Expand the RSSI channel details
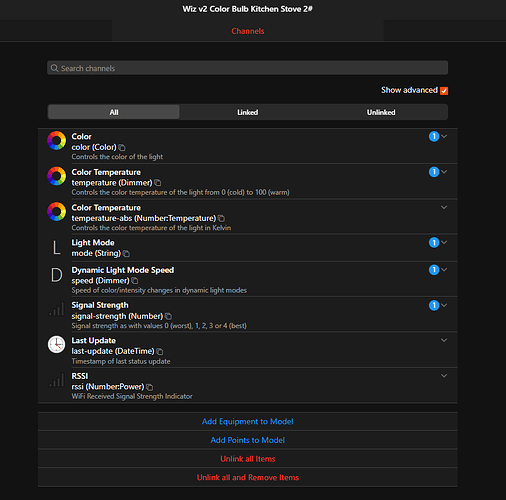This screenshot has width=506, height=500. click(444, 376)
